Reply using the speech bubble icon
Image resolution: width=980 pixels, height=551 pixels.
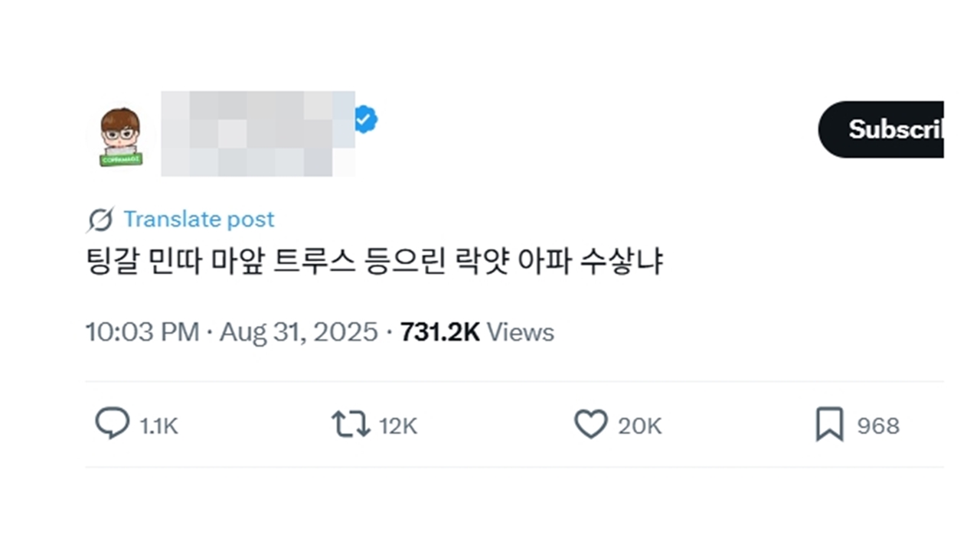click(112, 425)
